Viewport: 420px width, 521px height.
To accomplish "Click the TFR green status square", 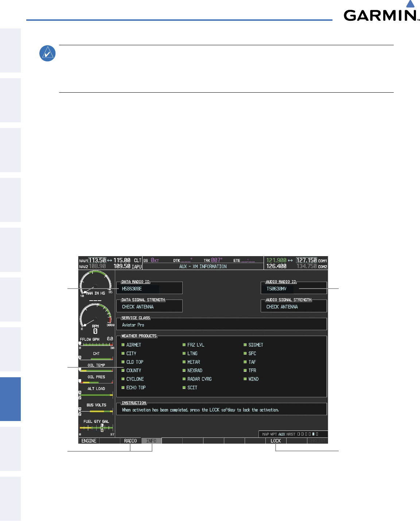I will pyautogui.click(x=245, y=370).
